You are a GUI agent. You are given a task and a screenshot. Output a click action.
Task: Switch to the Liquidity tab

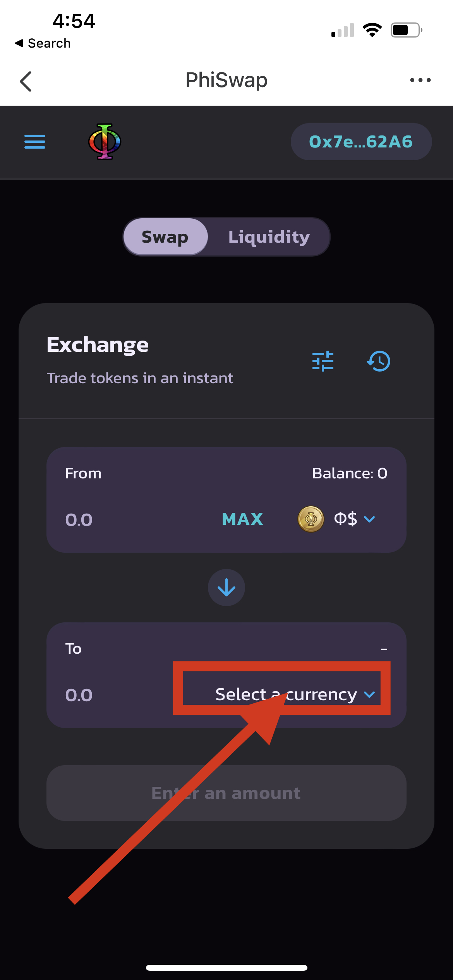coord(269,237)
